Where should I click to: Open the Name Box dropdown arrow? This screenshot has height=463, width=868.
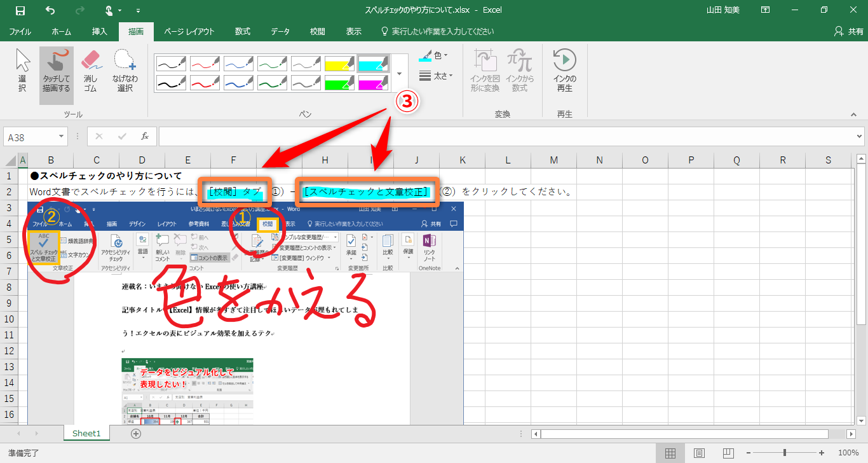(62, 136)
